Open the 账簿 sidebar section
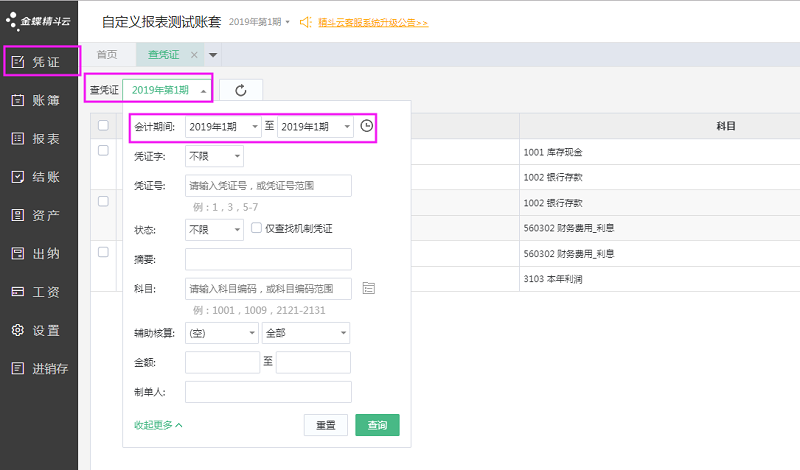Viewport: 800px width, 470px height. 40,100
